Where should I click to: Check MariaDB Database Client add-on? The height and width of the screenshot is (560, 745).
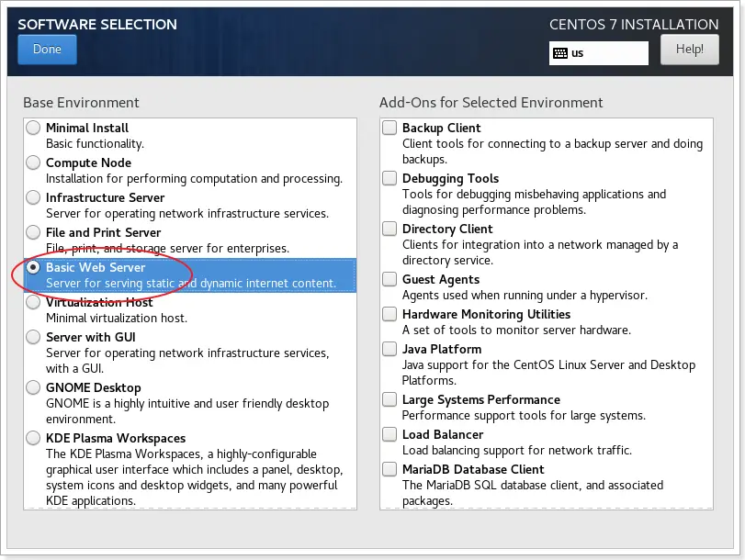coord(390,470)
